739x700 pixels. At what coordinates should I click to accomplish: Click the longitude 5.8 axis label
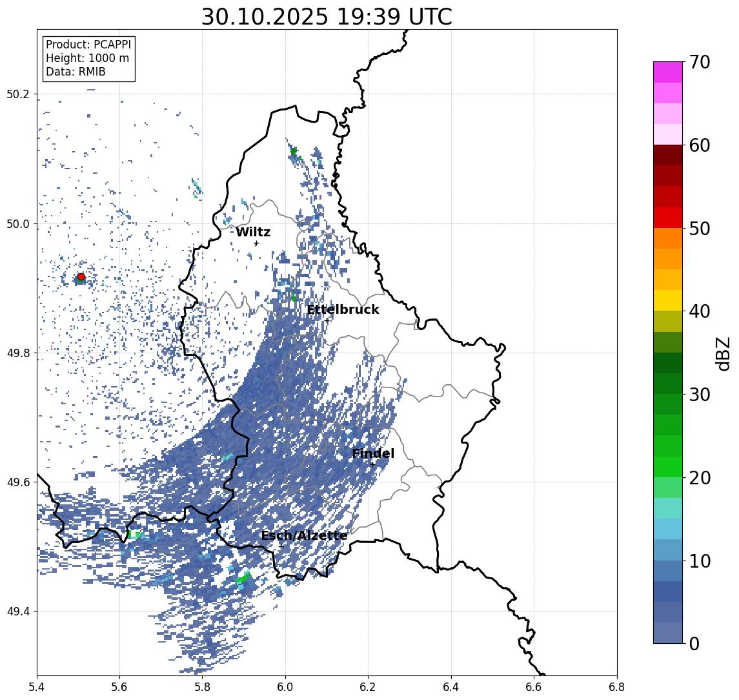[x=203, y=687]
